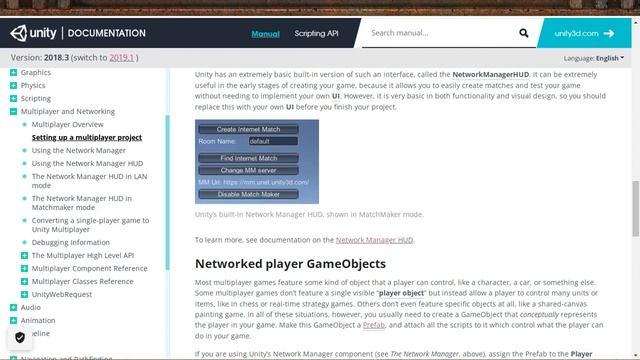
Task: Select Multiplayer and Networking label
Action: (x=68, y=111)
